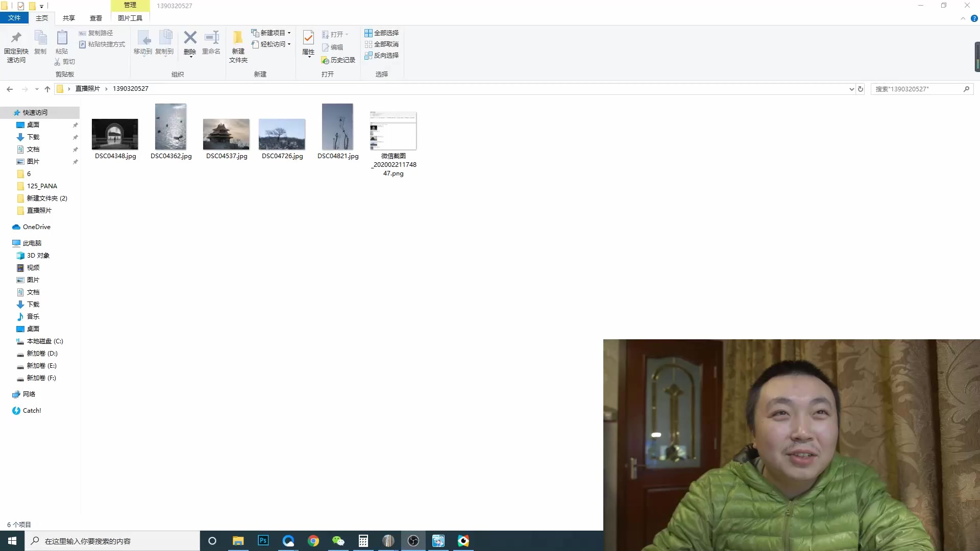Go up one folder level arrow

coord(47,89)
